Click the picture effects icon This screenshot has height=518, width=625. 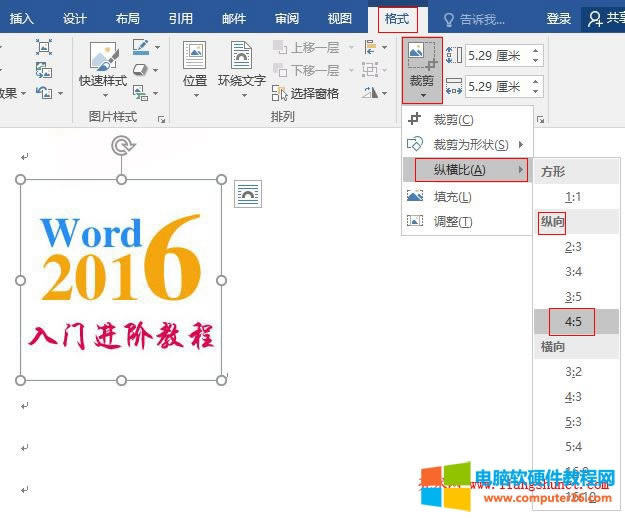coord(140,70)
